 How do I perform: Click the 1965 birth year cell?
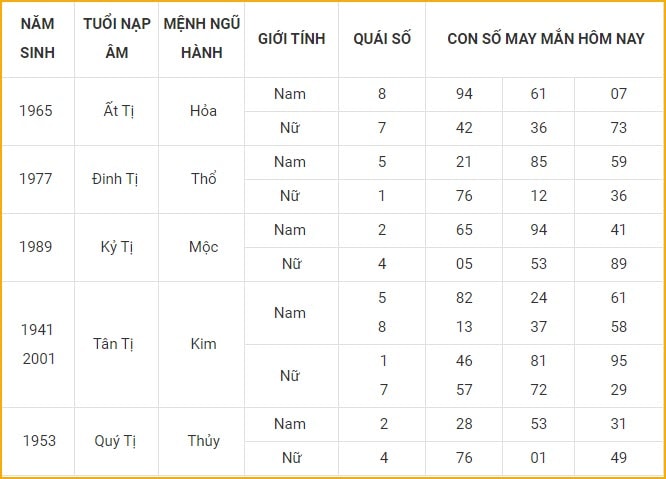point(37,111)
